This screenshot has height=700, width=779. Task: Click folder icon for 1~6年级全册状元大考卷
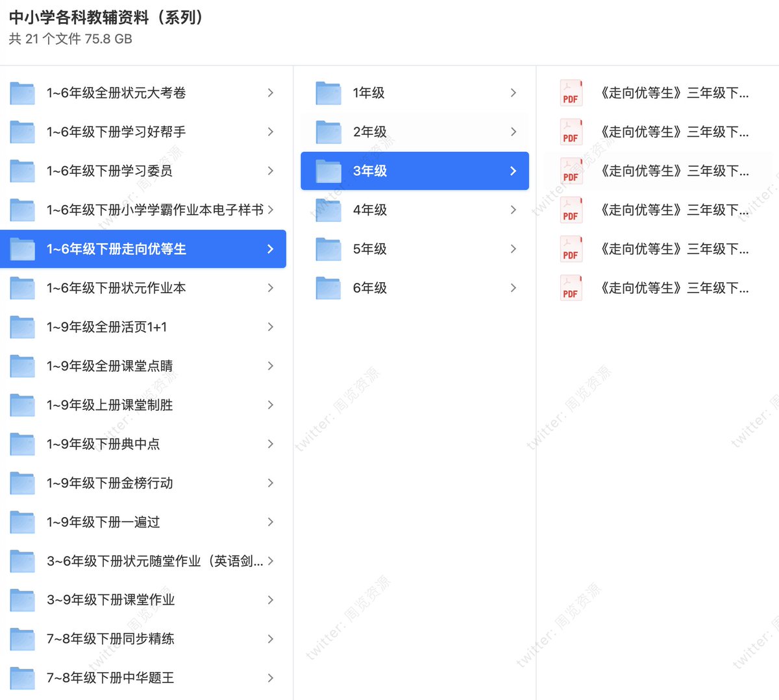tap(22, 93)
